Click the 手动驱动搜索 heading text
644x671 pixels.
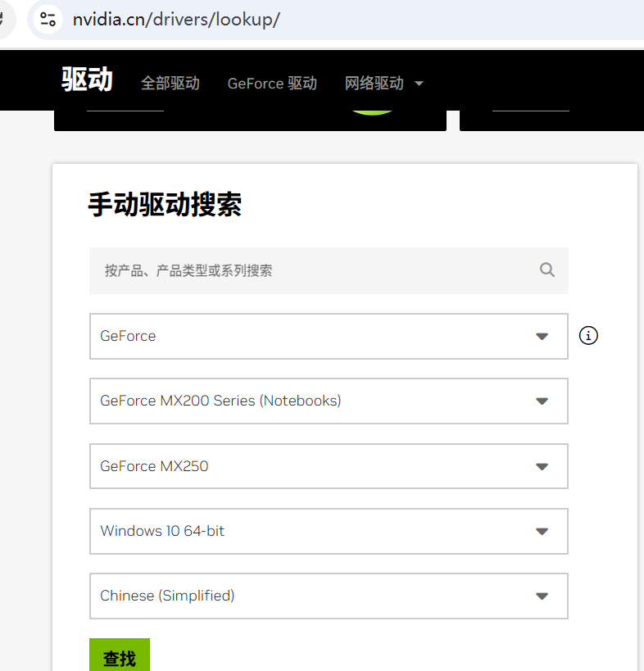[x=165, y=204]
